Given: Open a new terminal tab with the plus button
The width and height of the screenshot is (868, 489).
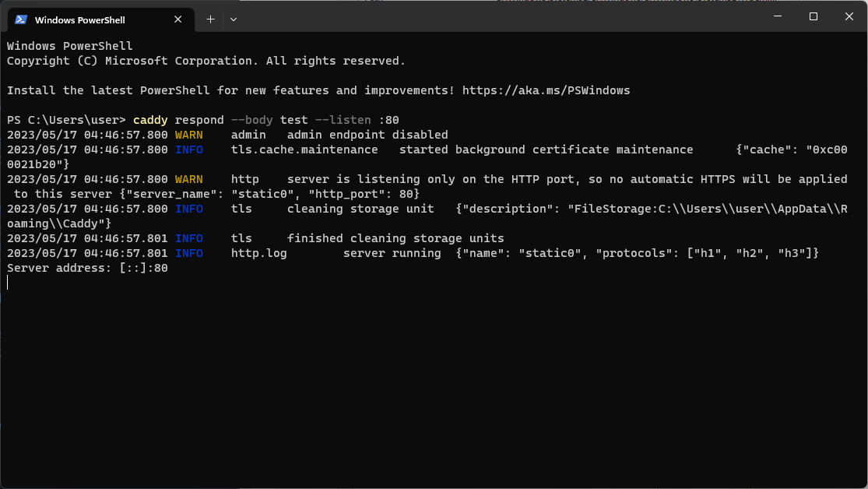Looking at the screenshot, I should tap(209, 19).
